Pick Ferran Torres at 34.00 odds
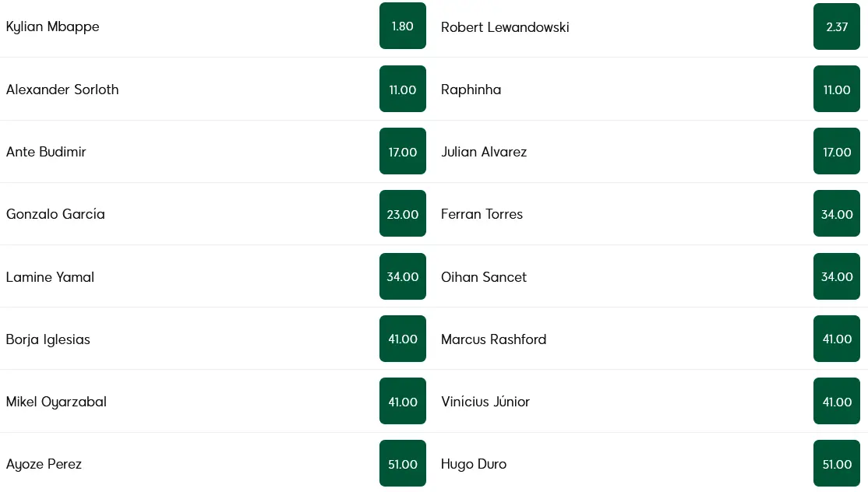The width and height of the screenshot is (868, 492). (x=836, y=214)
